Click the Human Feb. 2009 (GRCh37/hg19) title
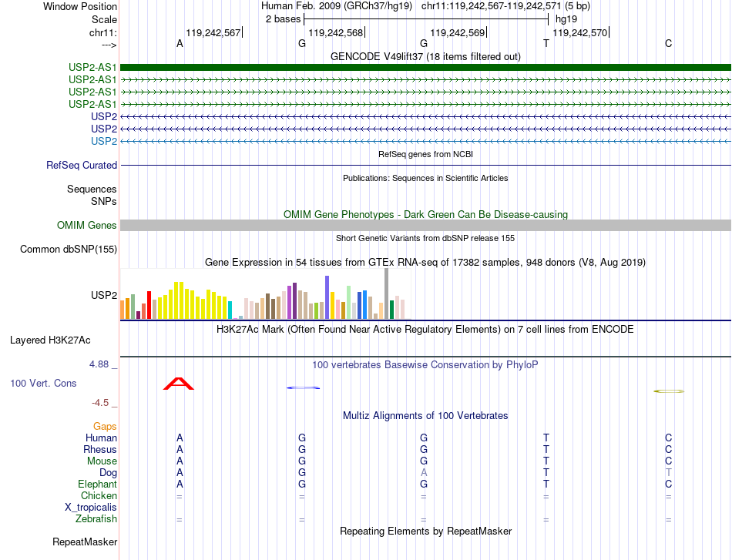The height and width of the screenshot is (560, 732). click(337, 6)
